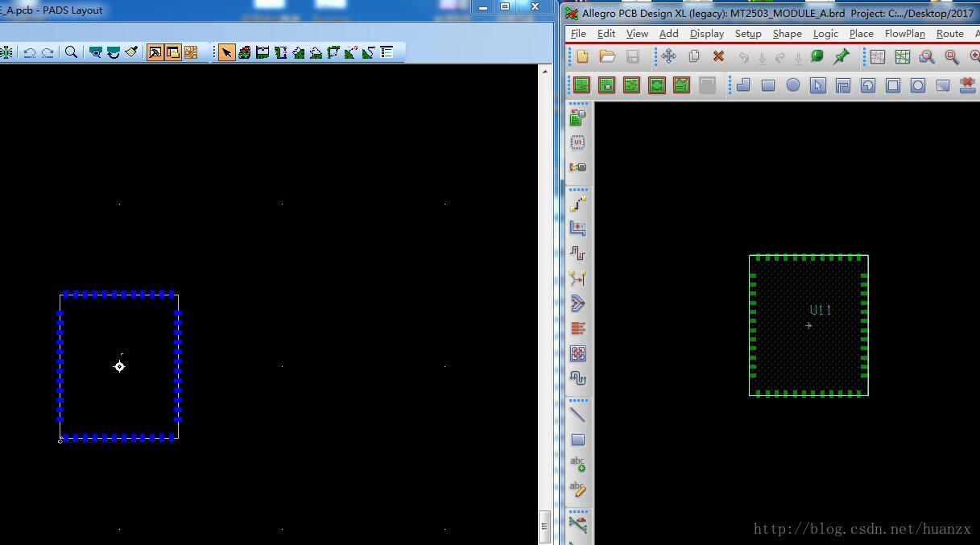
Task: Open the Setup menu
Action: point(747,34)
